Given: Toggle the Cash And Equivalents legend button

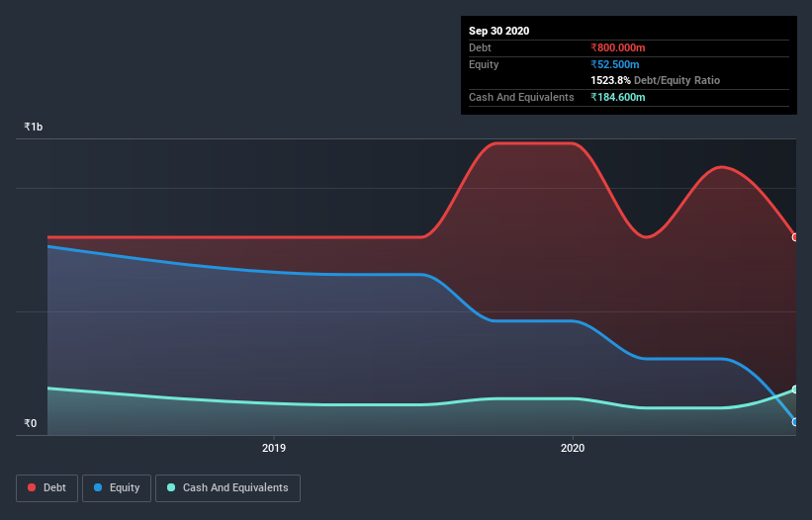Looking at the screenshot, I should click(227, 488).
